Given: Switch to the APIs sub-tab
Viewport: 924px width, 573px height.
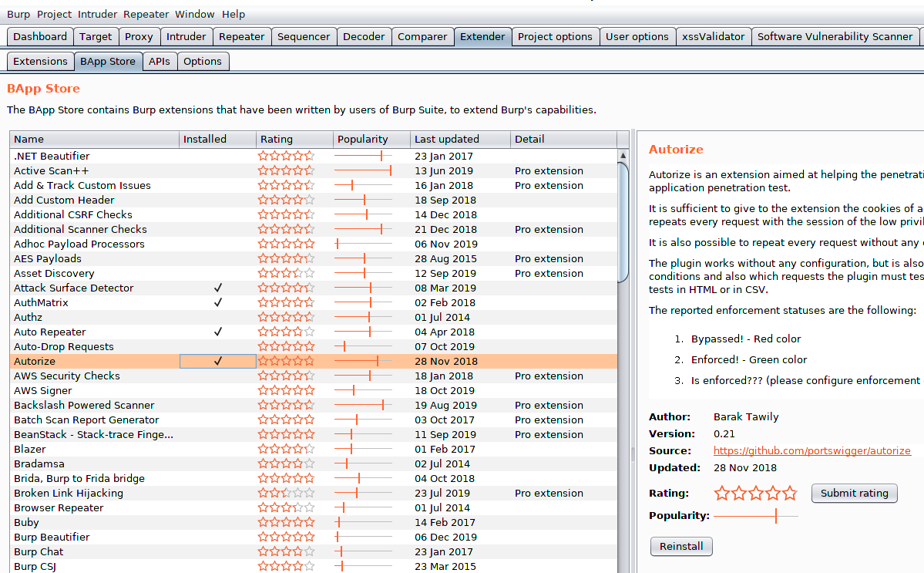Looking at the screenshot, I should [x=160, y=61].
